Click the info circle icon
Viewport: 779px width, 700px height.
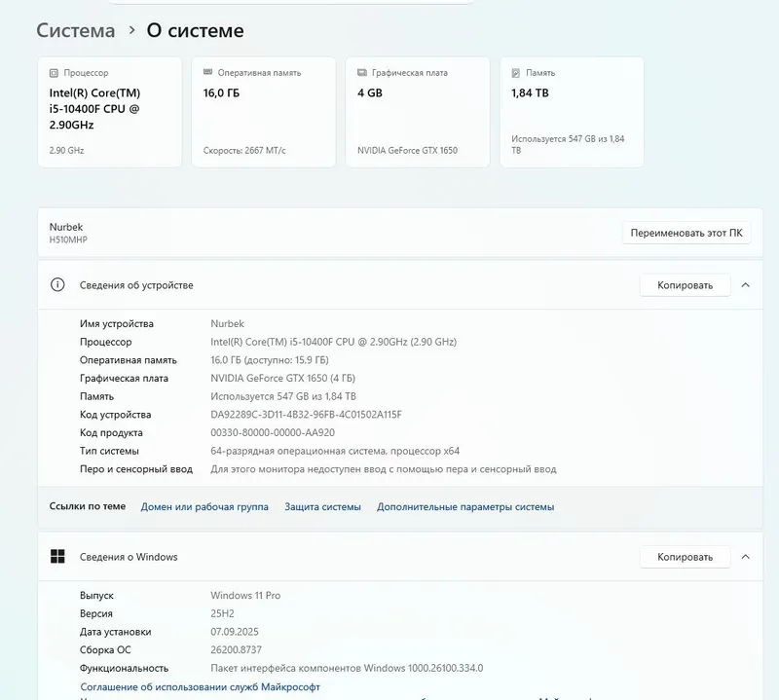click(x=57, y=284)
